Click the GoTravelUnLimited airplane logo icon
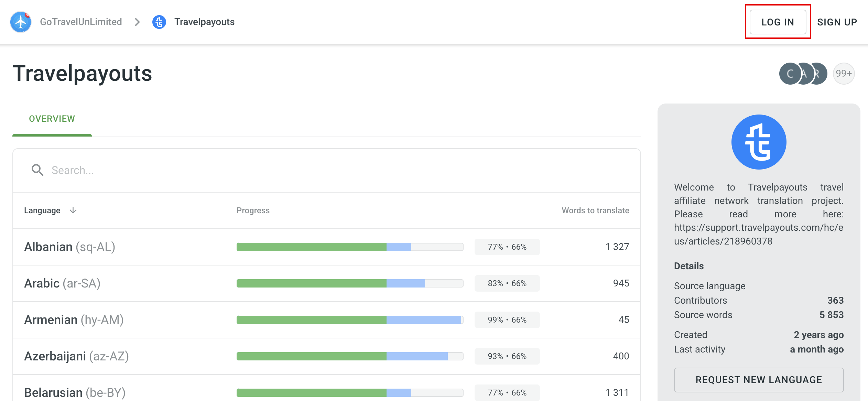The width and height of the screenshot is (868, 401). (21, 22)
